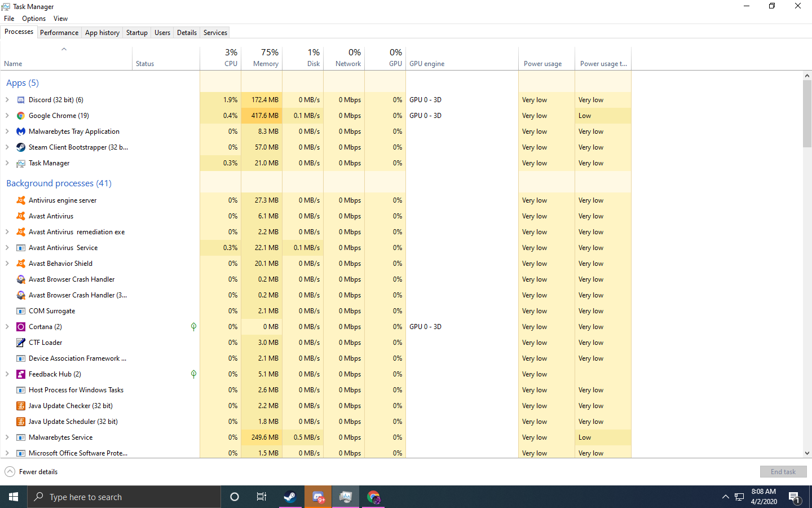Click the Java Update Scheduler icon
Screen dimensions: 812x508
coord(21,422)
